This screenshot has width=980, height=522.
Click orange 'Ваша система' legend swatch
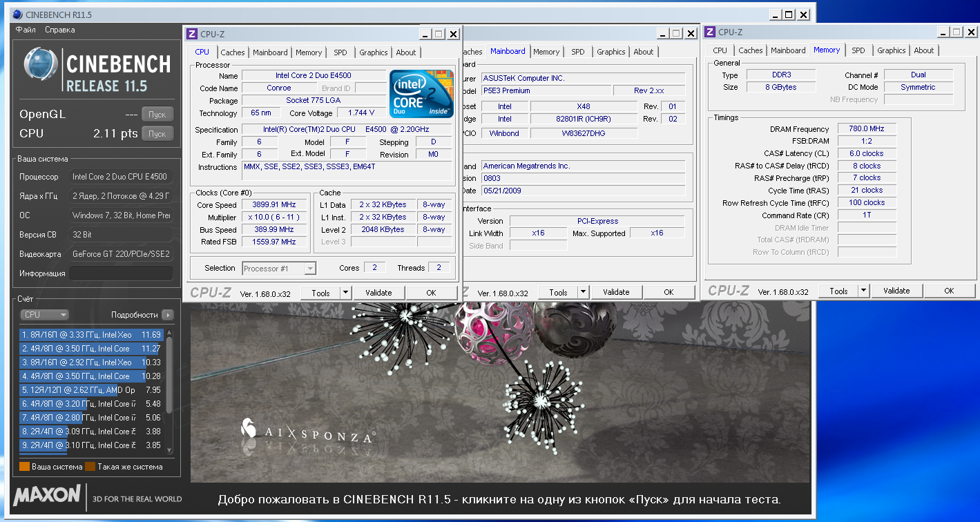(x=24, y=467)
